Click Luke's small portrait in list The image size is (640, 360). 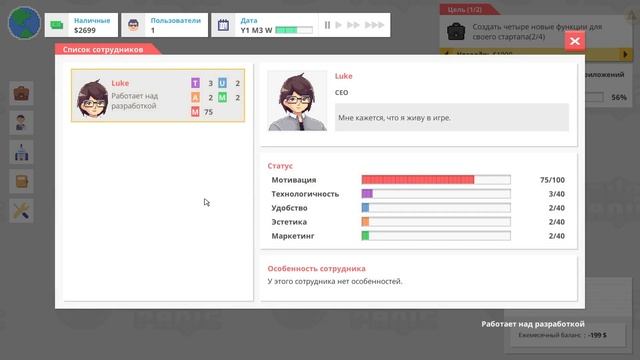(x=93, y=99)
